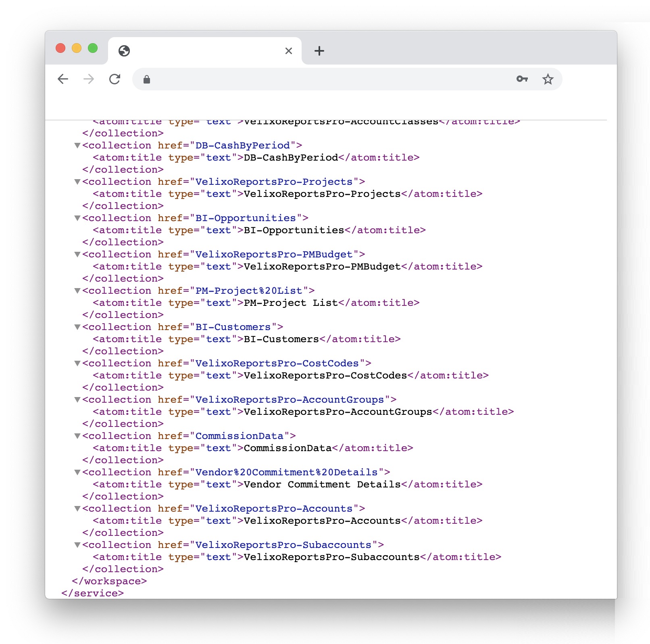650x644 pixels.
Task: Click the VelixoReportsPro-Accounts title text
Action: pos(323,521)
